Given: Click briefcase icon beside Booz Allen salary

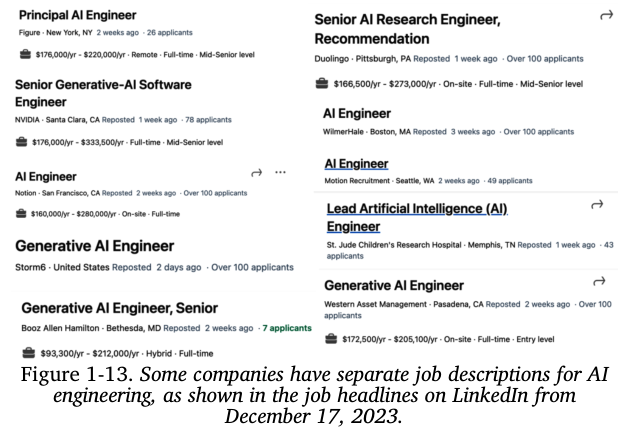Looking at the screenshot, I should tap(26, 352).
